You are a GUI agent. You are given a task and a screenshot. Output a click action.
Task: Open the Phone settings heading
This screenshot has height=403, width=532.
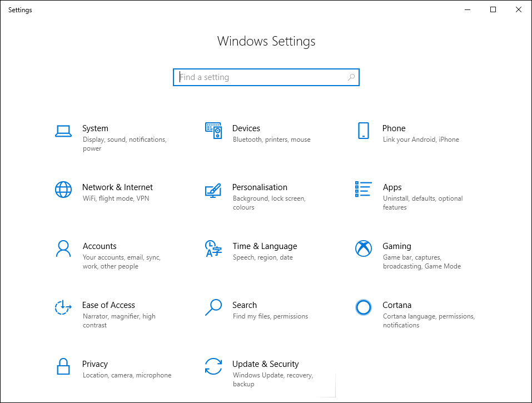point(394,128)
